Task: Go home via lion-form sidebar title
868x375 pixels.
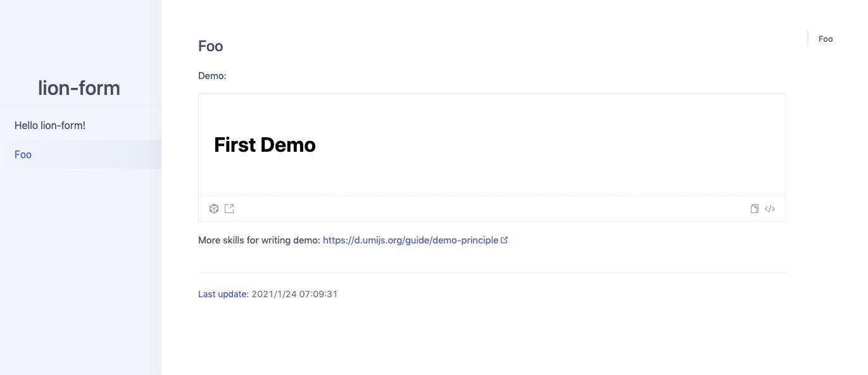Action: 79,88
